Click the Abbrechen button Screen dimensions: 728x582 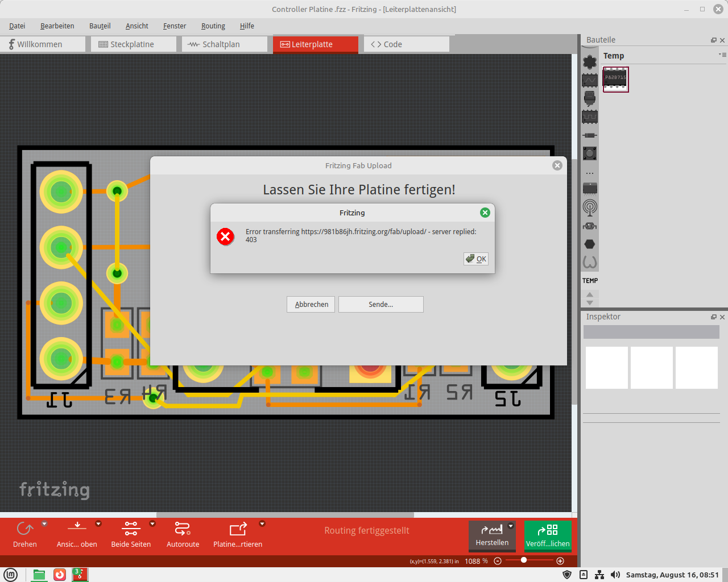click(x=311, y=304)
